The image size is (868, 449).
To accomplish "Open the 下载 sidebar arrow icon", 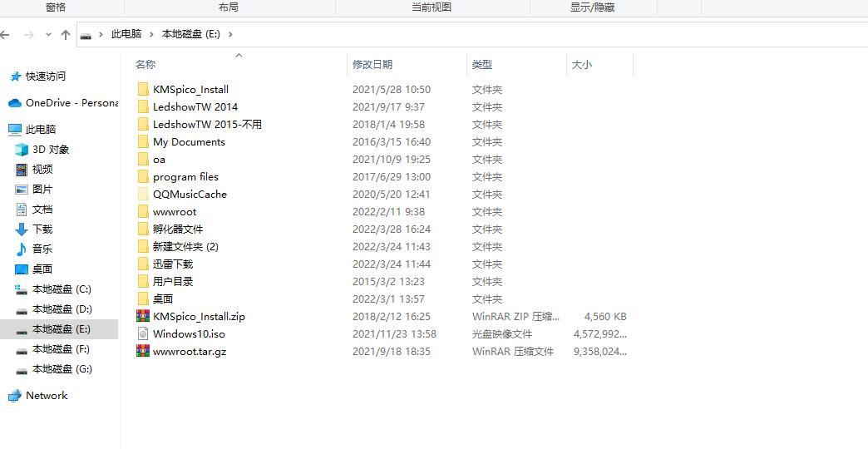I will point(22,229).
